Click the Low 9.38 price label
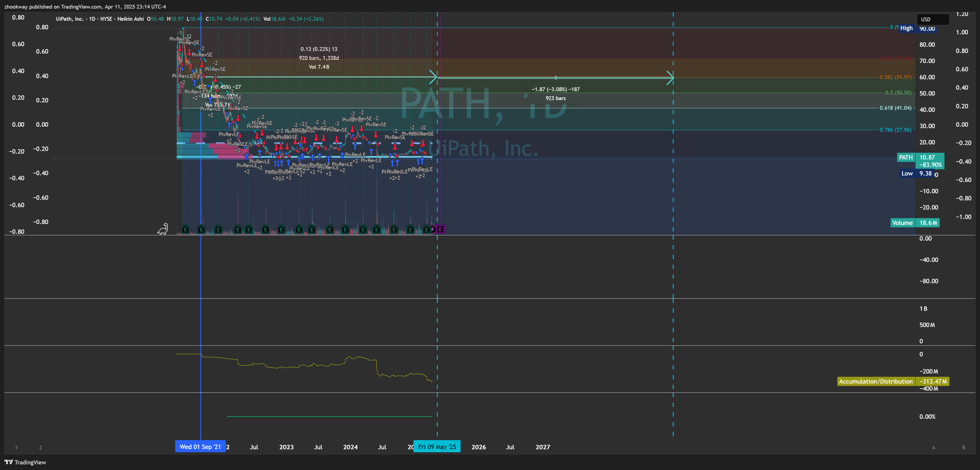 click(x=916, y=173)
